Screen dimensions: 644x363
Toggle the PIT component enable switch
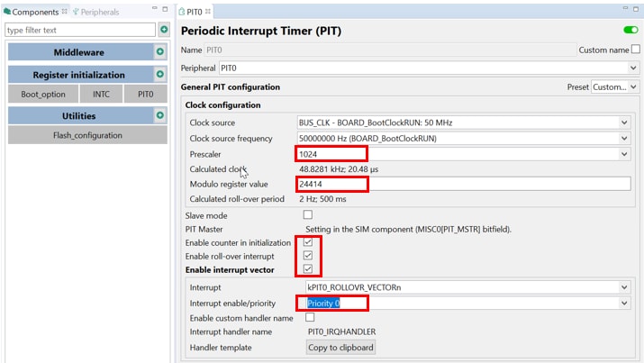[630, 30]
